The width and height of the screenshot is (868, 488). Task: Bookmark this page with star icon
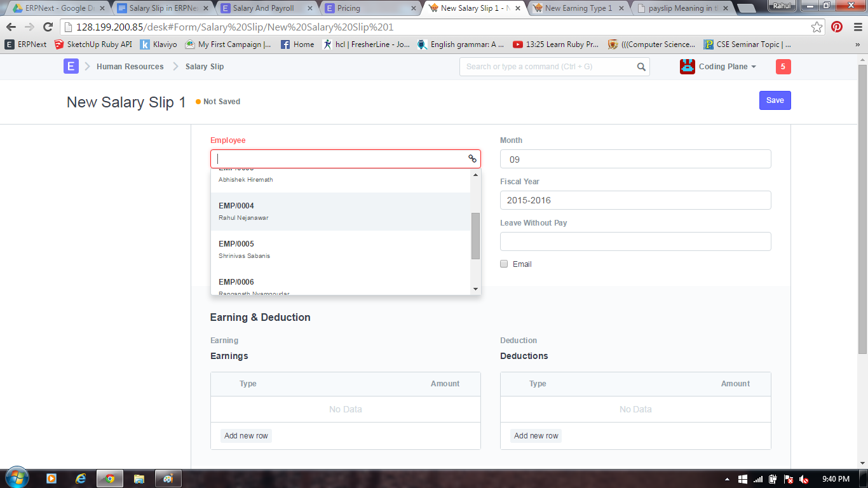coord(817,27)
